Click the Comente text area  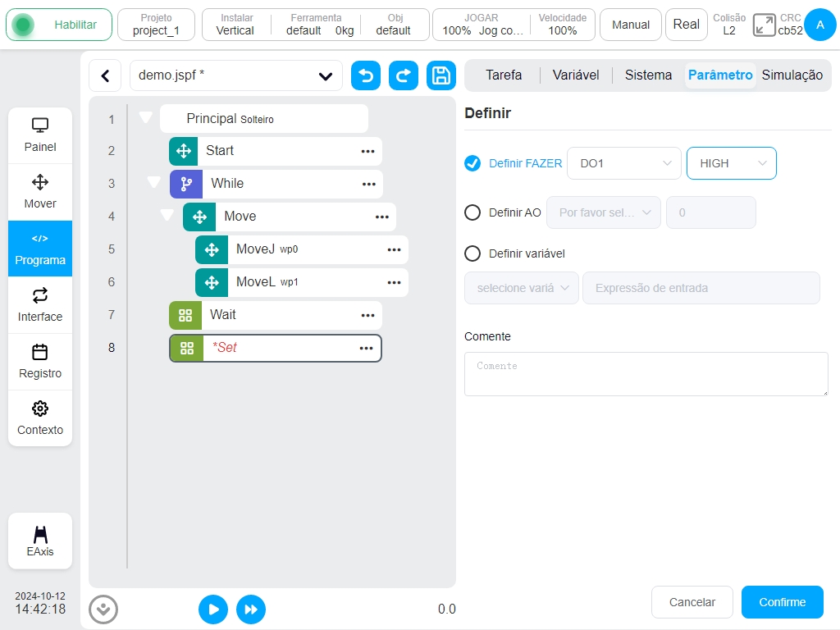(646, 374)
